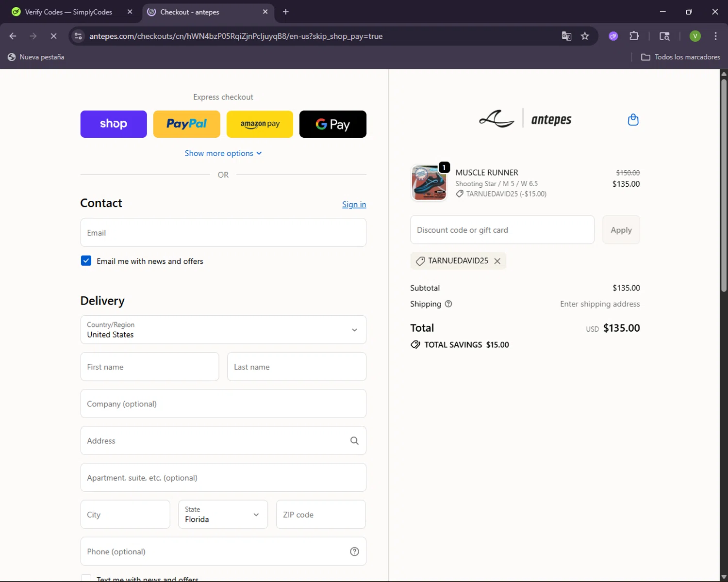Bookmark this page with the star icon
Viewport: 728px width, 582px height.
[x=585, y=36]
